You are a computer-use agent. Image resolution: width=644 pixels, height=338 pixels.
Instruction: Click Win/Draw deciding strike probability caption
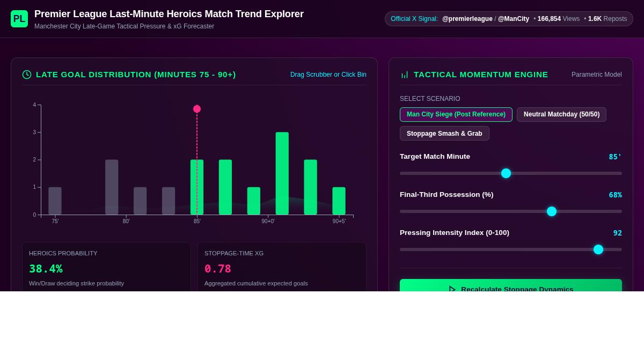point(76,283)
